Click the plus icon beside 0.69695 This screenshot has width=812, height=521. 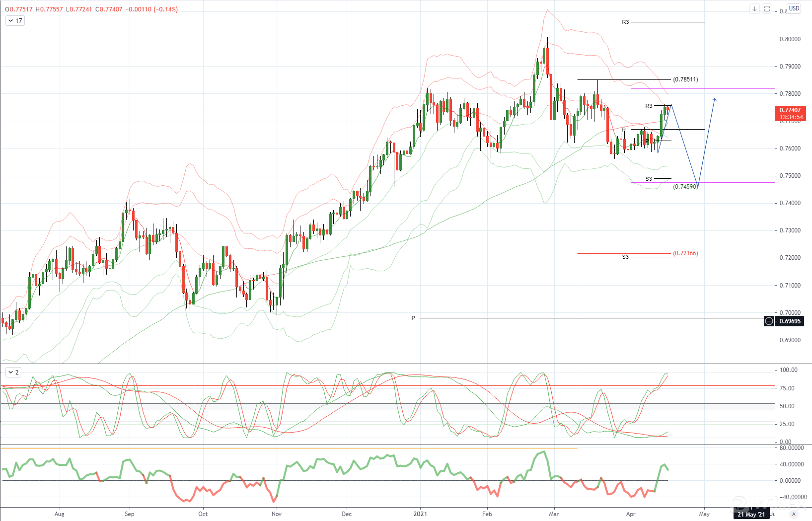tap(769, 321)
